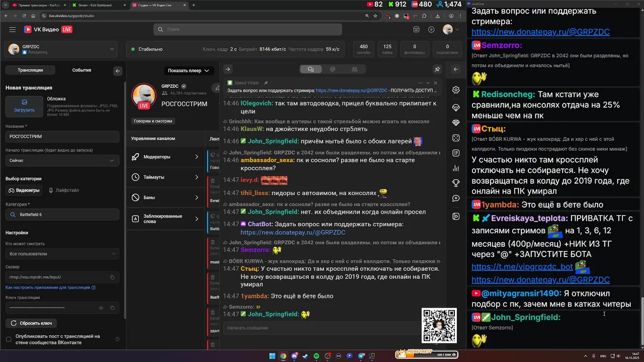Image resolution: width=644 pixels, height=362 pixels.
Task: Click the QR code image near chat
Action: 439,326
